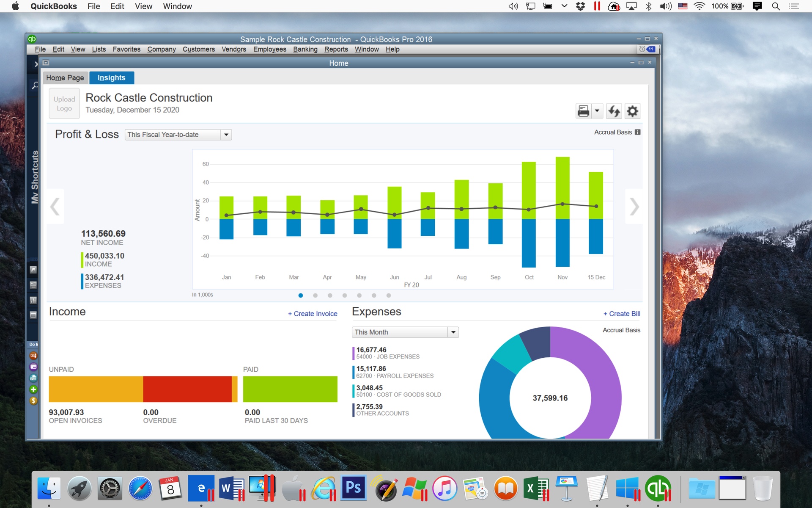Click the Create Invoice link
Viewport: 812px width, 508px height.
click(313, 314)
